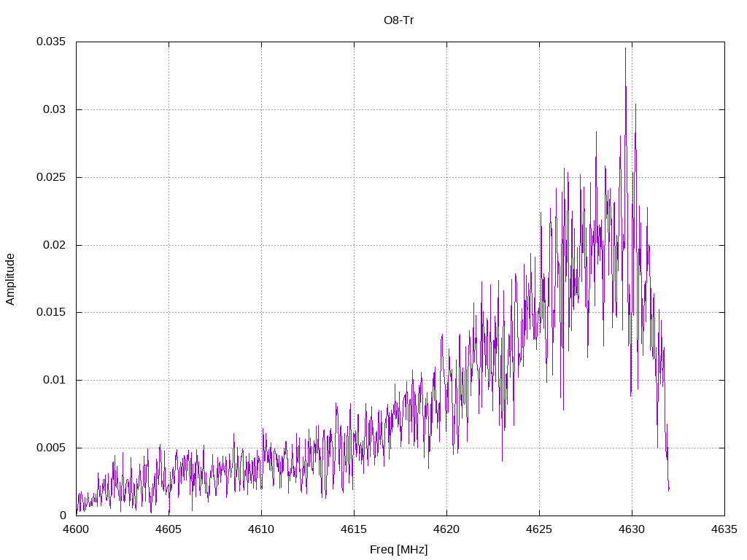Click the 0.02 y-axis tick label
The image size is (747, 560).
tap(54, 245)
